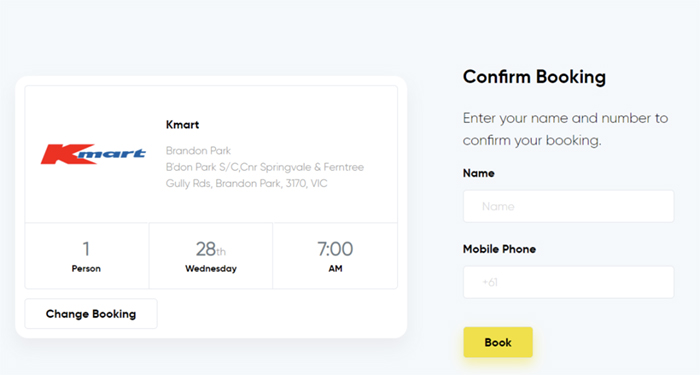Click the Wednesday day label

pyautogui.click(x=211, y=269)
